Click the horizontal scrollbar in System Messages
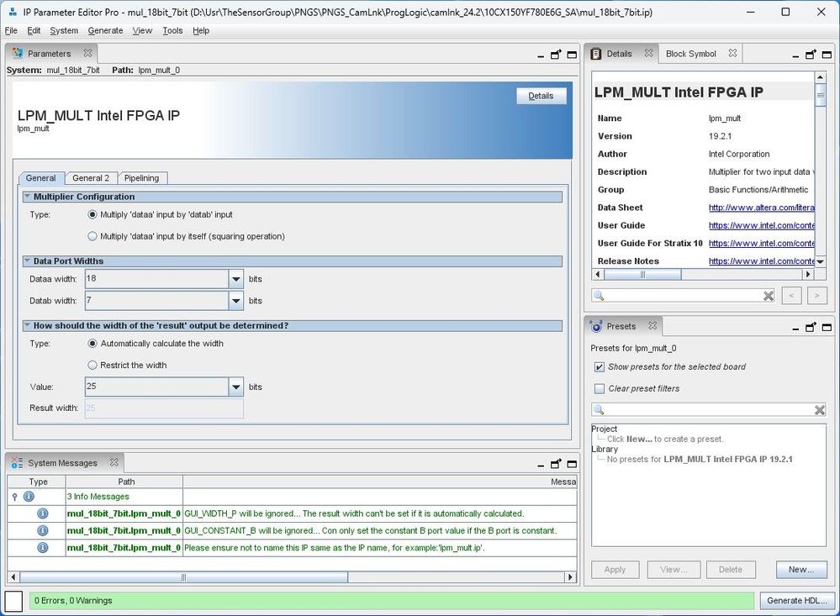Viewport: 840px width, 616px height. tap(184, 577)
